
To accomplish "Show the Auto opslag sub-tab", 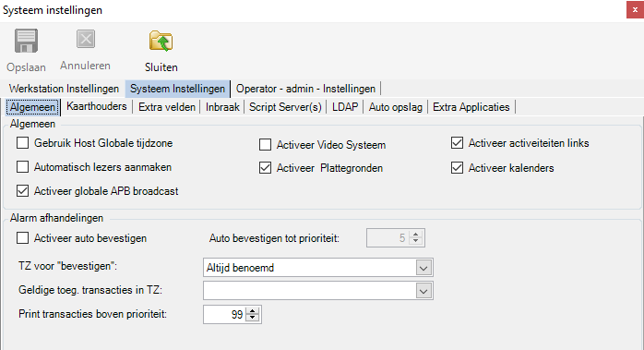I will point(396,107).
